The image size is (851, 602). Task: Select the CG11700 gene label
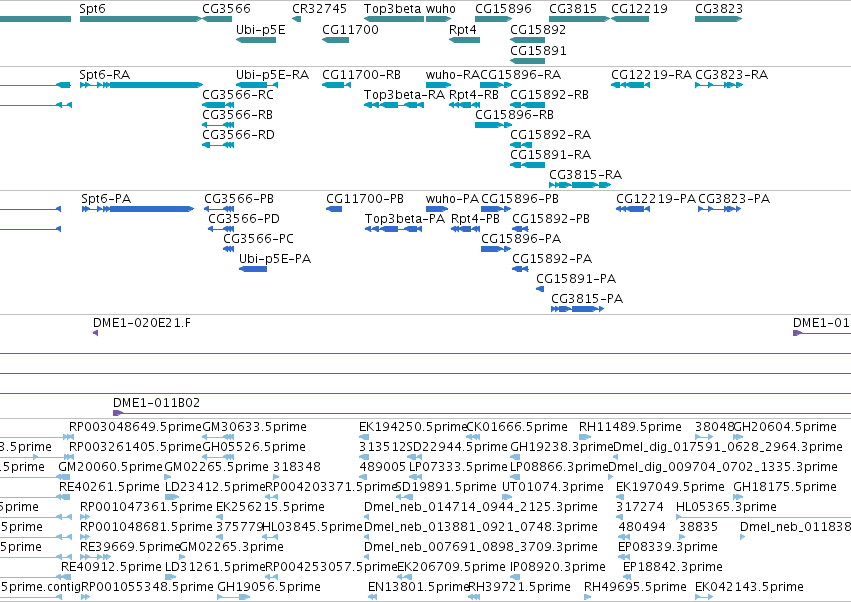coord(350,29)
